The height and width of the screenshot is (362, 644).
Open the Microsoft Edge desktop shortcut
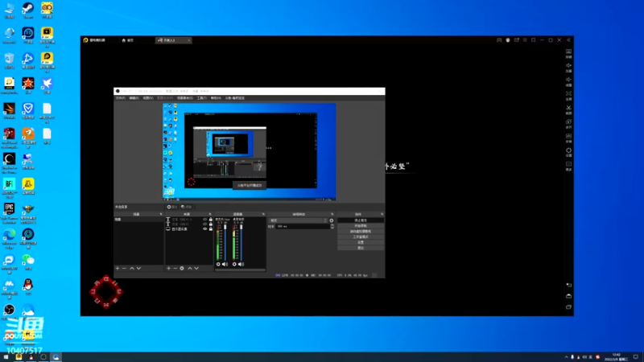click(x=9, y=238)
